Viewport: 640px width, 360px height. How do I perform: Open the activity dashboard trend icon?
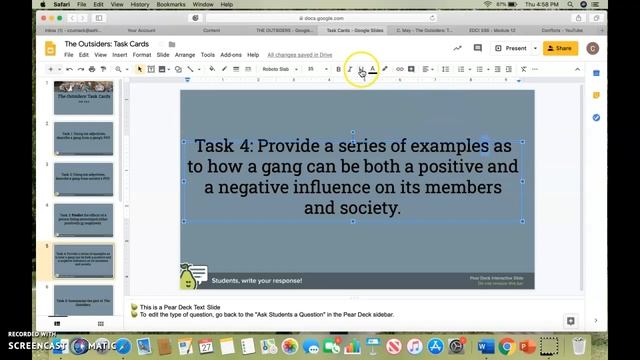click(x=457, y=48)
